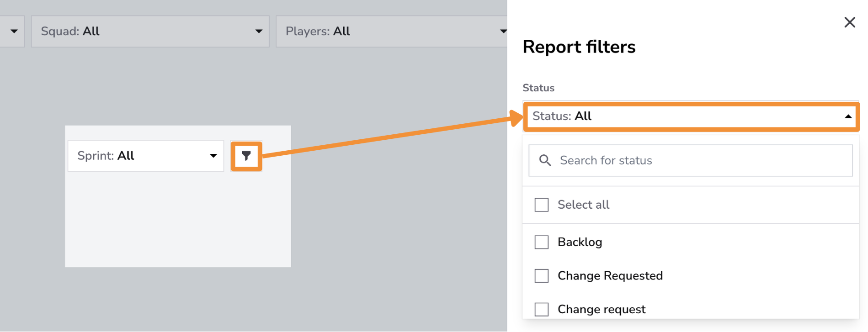Image resolution: width=868 pixels, height=332 pixels.
Task: Focus the Search for status field
Action: 691,160
